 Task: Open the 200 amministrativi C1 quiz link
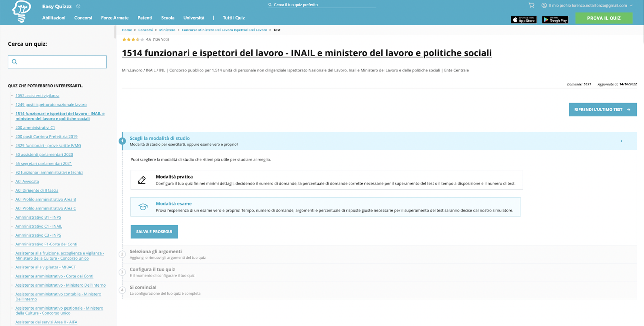pyautogui.click(x=35, y=128)
